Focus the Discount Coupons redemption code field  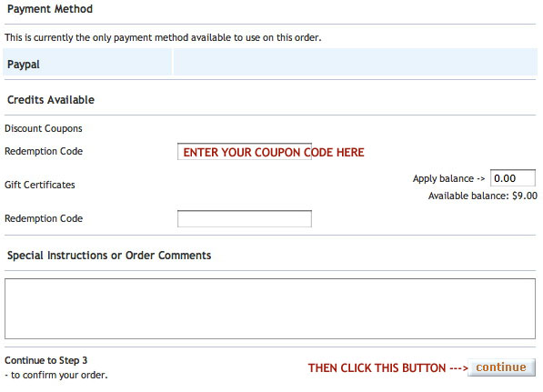pyautogui.click(x=245, y=151)
